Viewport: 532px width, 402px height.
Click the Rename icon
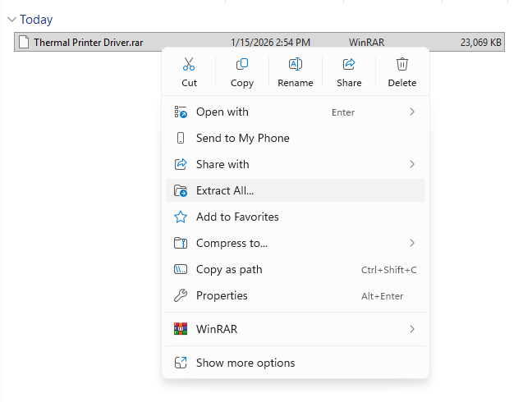pyautogui.click(x=296, y=65)
